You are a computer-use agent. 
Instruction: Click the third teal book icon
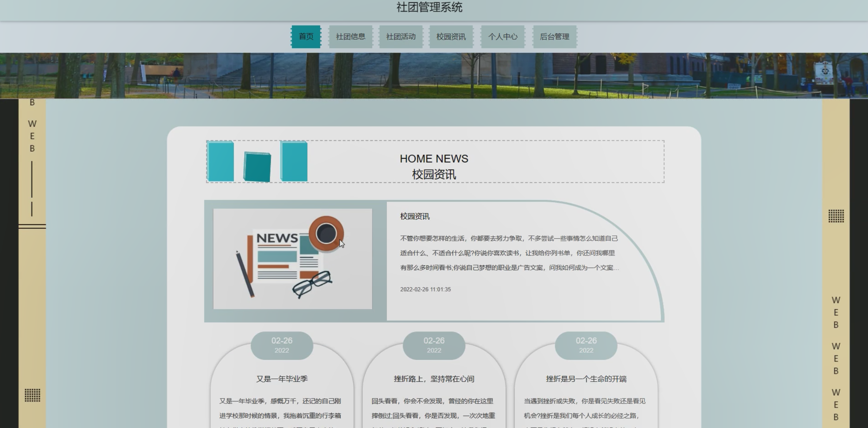point(294,161)
